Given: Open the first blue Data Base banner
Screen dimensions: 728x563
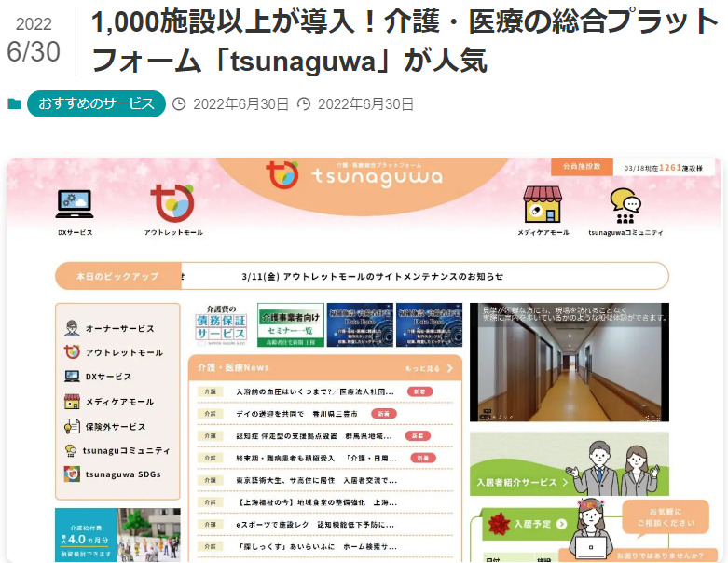Looking at the screenshot, I should pos(360,325).
